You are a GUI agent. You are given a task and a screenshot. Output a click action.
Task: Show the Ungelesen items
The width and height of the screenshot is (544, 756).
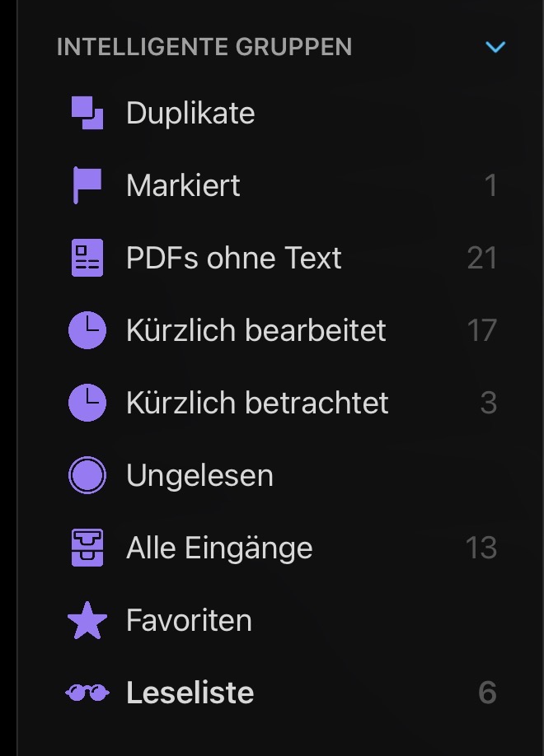click(x=199, y=475)
